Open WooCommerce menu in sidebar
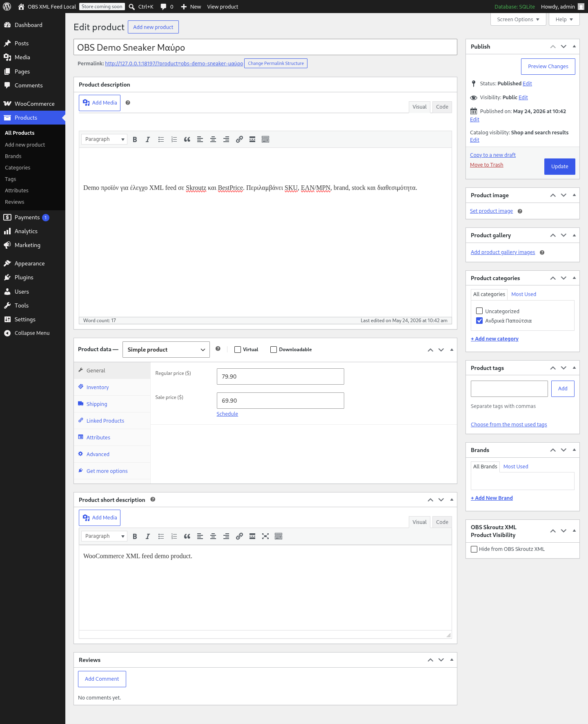This screenshot has width=588, height=724. 33,104
